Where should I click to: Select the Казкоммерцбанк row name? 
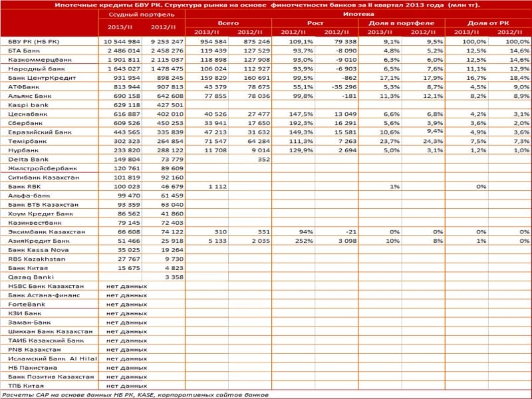(40, 60)
